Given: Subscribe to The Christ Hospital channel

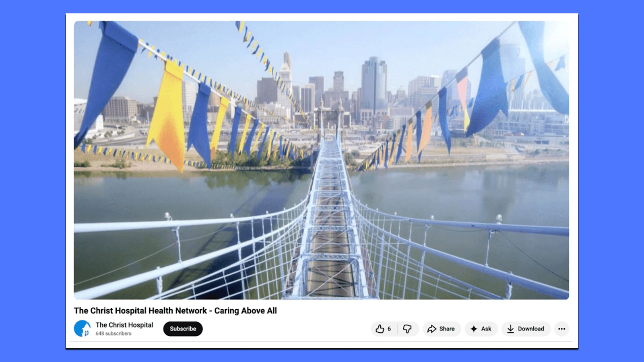Looking at the screenshot, I should (183, 329).
